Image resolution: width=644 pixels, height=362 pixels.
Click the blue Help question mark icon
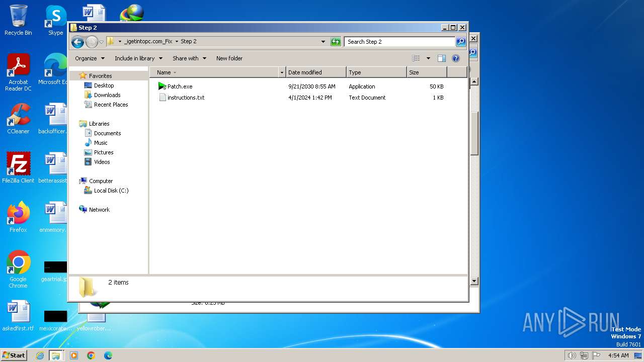point(456,58)
